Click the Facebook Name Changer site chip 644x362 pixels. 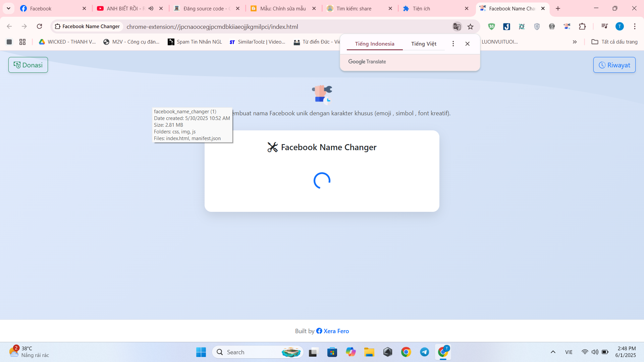(87, 26)
